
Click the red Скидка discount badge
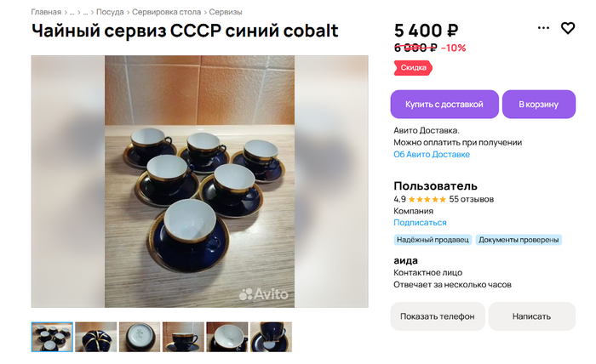(x=413, y=68)
